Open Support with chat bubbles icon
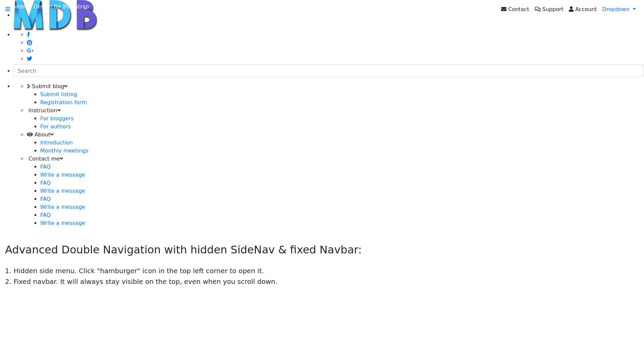The image size is (644, 362). pos(549,9)
